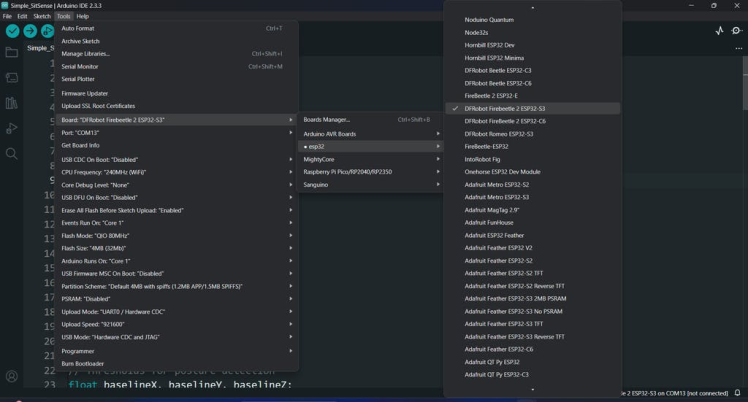Open the Sketch menu

[42, 16]
